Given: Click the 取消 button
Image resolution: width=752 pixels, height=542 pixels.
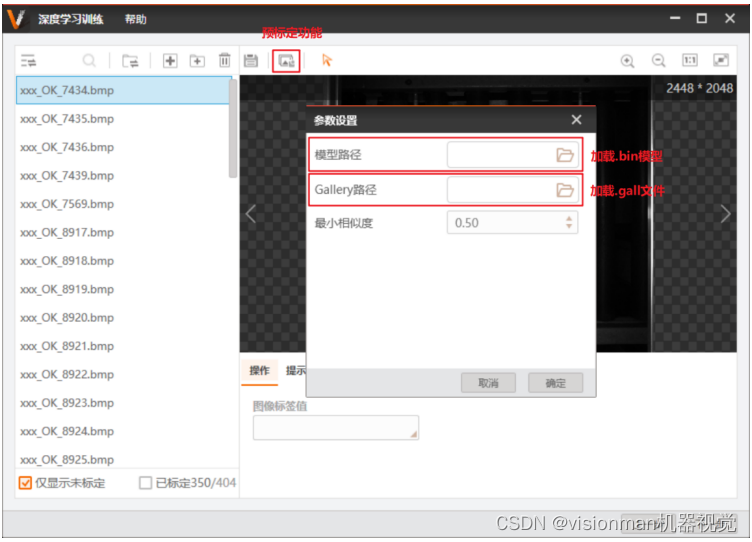Looking at the screenshot, I should (x=488, y=383).
